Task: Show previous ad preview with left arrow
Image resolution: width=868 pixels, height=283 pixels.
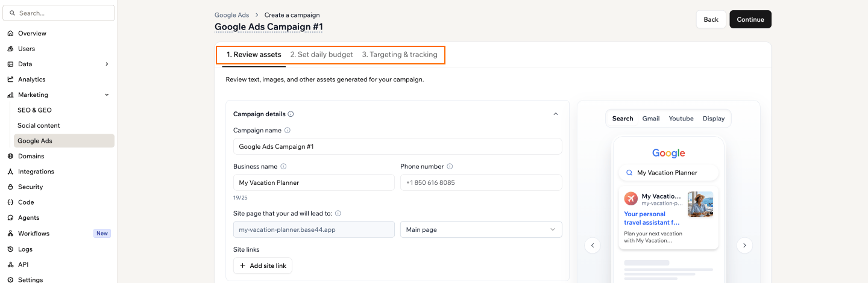Action: [593, 245]
